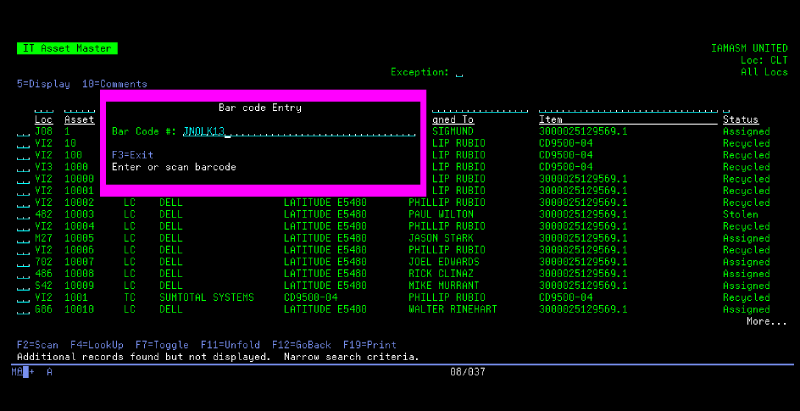Select the 10=Comments option

click(x=114, y=84)
